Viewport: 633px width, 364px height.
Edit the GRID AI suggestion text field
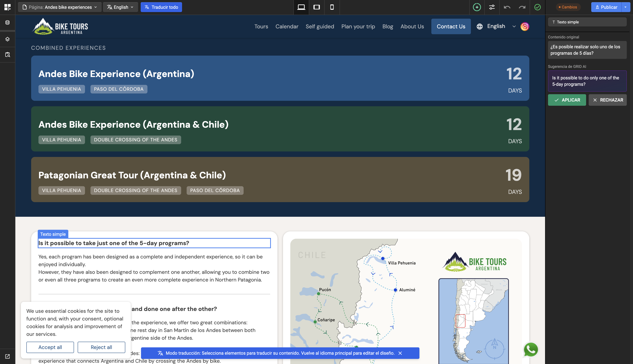click(587, 81)
